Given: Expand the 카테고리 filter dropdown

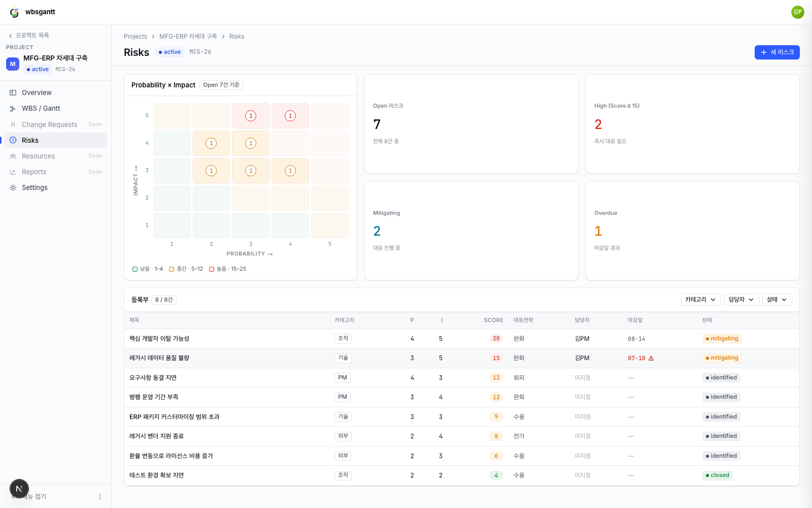Looking at the screenshot, I should [x=701, y=300].
